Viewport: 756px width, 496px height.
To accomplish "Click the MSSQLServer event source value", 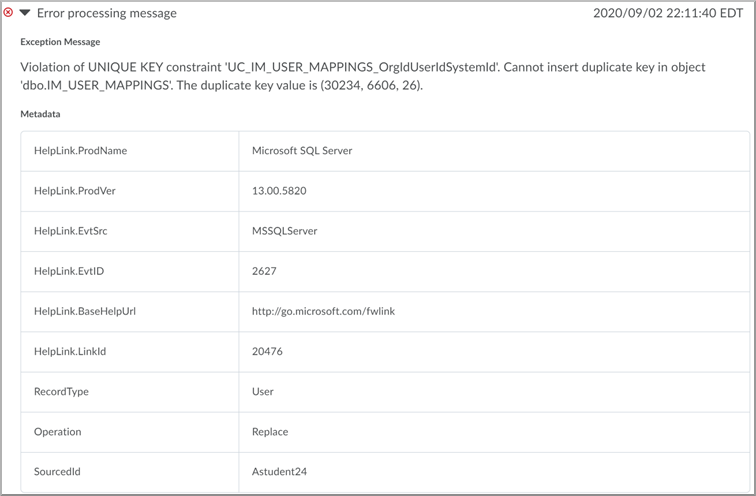I will tap(284, 231).
